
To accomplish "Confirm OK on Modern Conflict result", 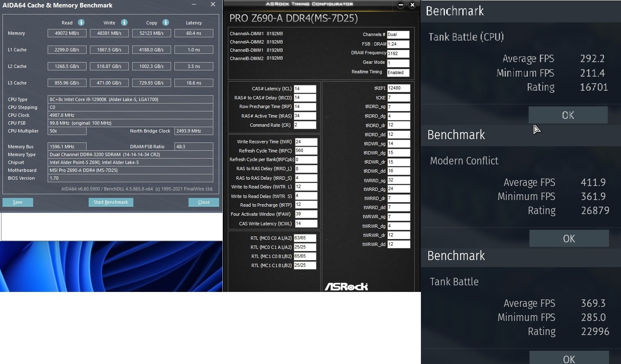I will [x=569, y=239].
